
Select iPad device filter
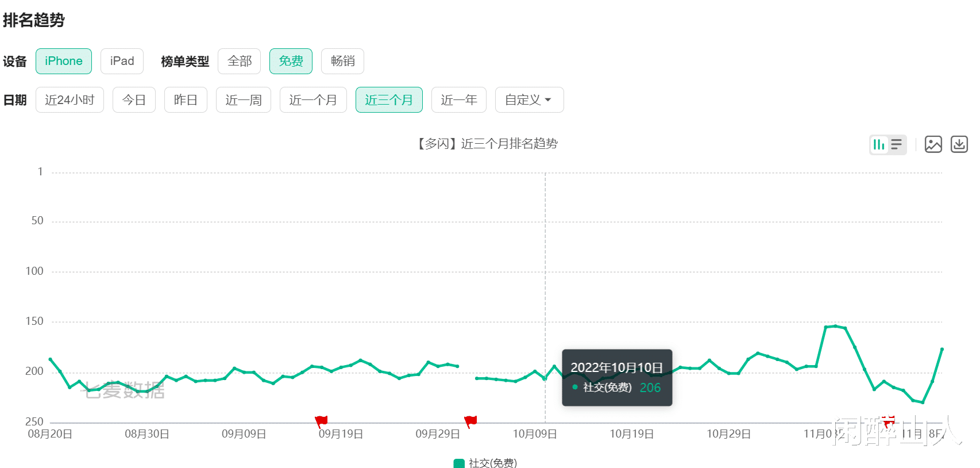(122, 61)
